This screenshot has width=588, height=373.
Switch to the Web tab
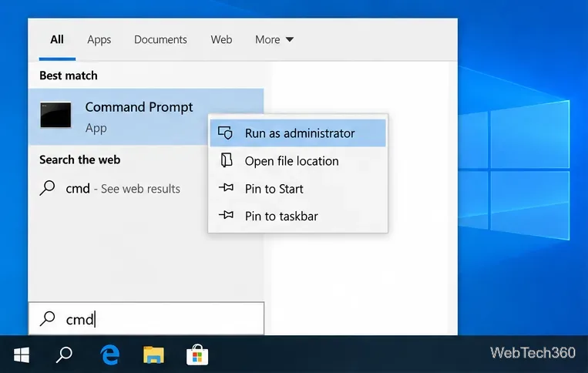pyautogui.click(x=221, y=39)
